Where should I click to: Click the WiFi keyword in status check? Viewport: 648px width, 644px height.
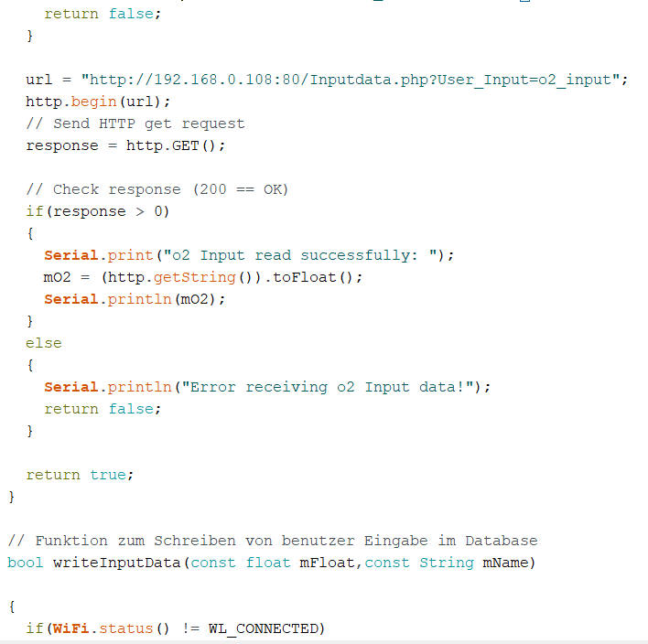click(70, 628)
